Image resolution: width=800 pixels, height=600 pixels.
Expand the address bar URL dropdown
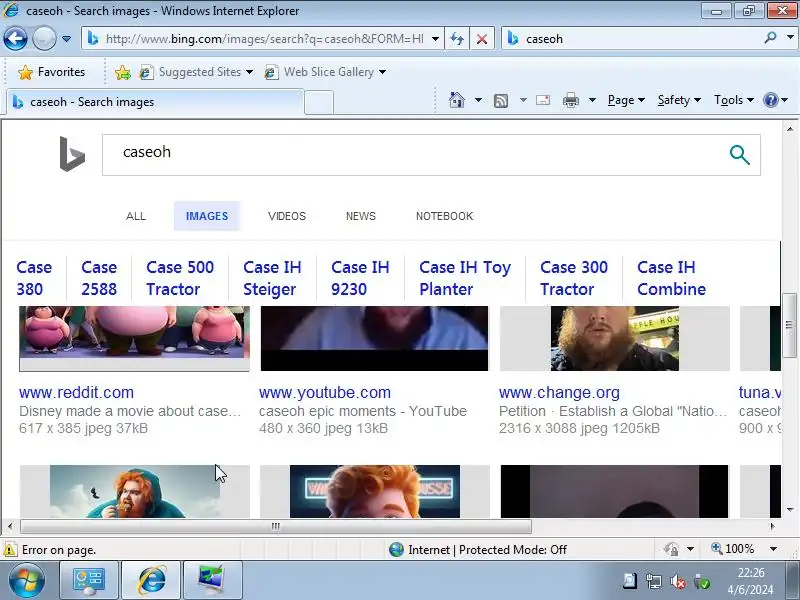tap(435, 39)
